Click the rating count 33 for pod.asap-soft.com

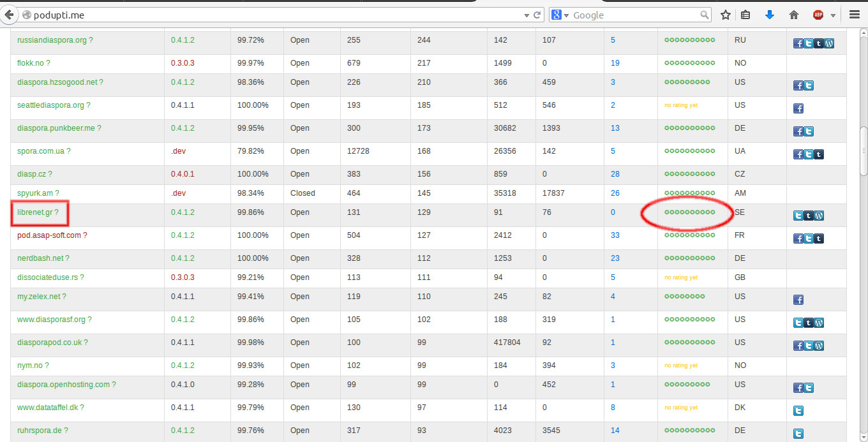[615, 235]
